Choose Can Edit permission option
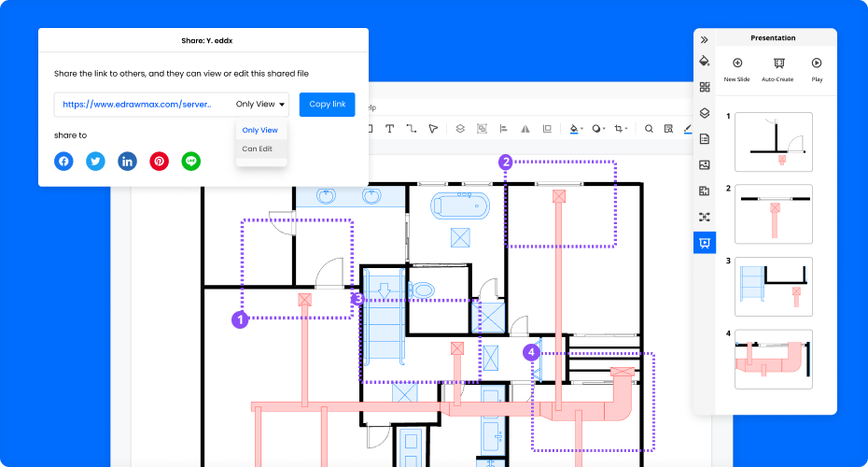 click(258, 149)
